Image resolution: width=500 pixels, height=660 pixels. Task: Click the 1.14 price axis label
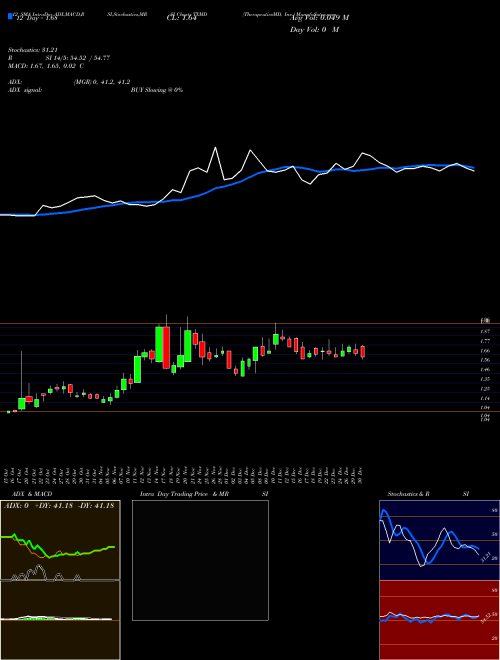point(484,398)
